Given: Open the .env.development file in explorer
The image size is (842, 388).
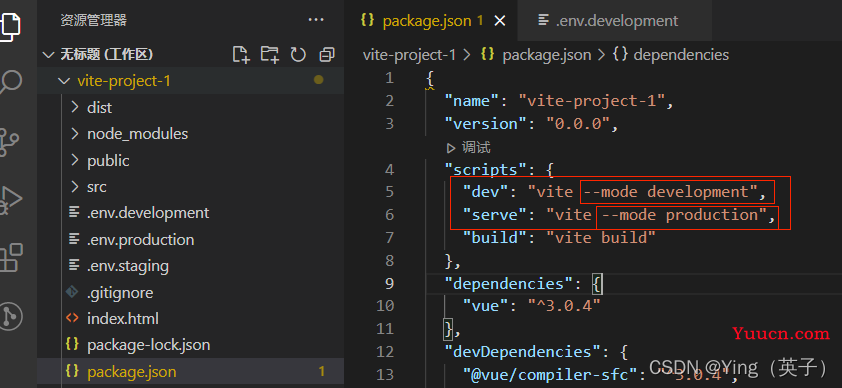Looking at the screenshot, I should 191,213.
